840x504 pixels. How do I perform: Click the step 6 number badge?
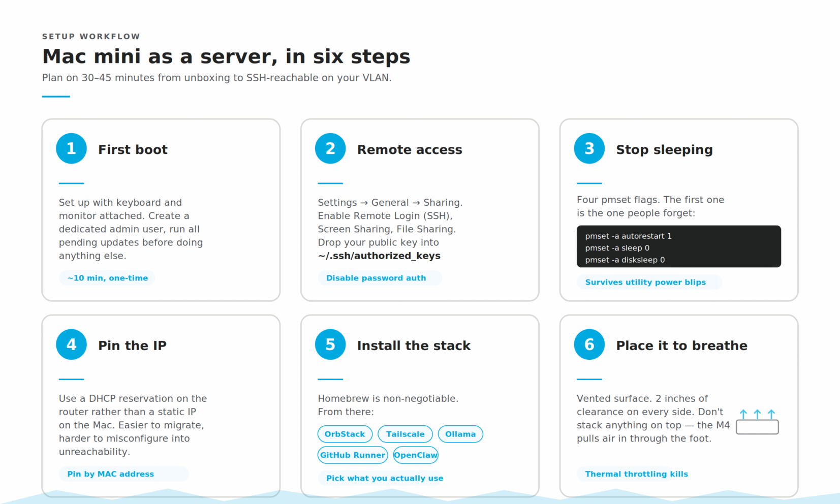589,344
